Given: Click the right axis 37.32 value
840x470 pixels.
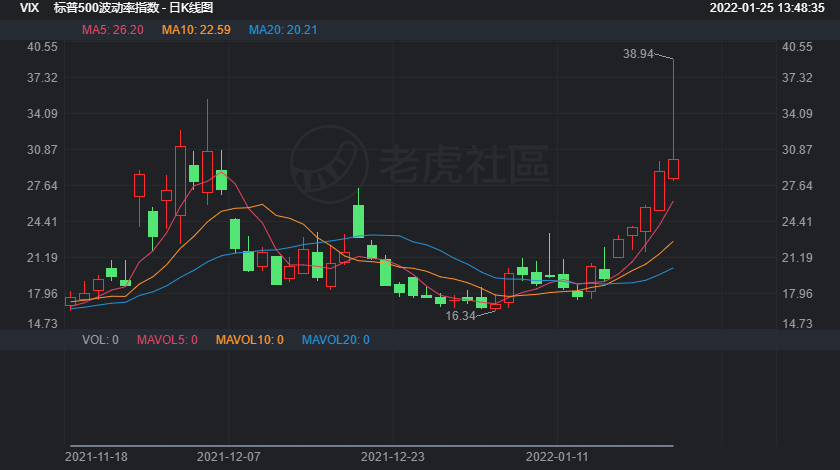Looking at the screenshot, I should (x=797, y=78).
